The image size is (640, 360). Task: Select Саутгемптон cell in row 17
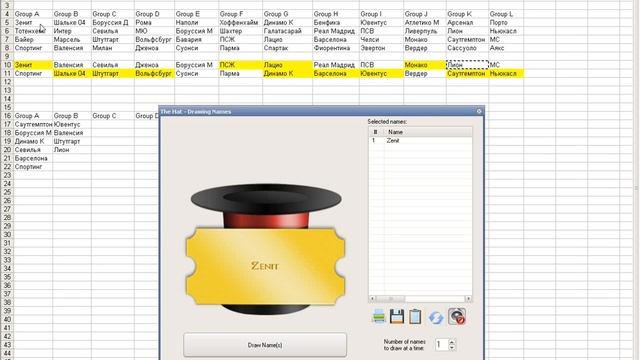point(33,124)
